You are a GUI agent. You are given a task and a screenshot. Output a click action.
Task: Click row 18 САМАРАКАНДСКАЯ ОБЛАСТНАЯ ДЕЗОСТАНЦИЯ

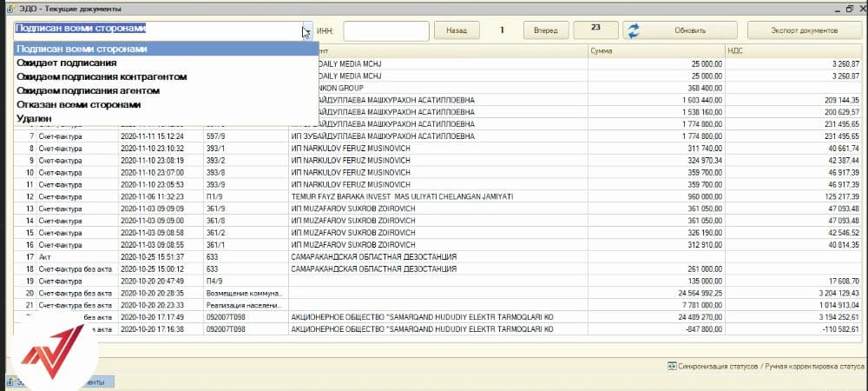437,269
